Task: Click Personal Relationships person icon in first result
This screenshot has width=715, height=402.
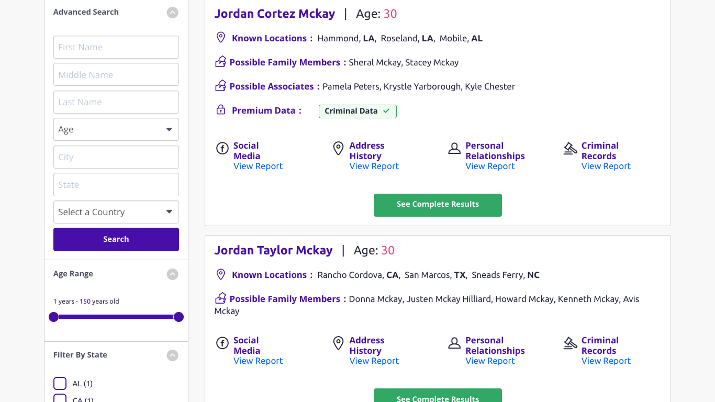Action: pyautogui.click(x=454, y=148)
